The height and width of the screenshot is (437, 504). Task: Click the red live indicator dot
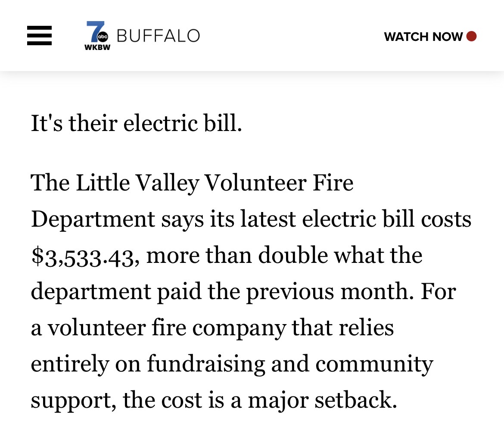pos(471,36)
